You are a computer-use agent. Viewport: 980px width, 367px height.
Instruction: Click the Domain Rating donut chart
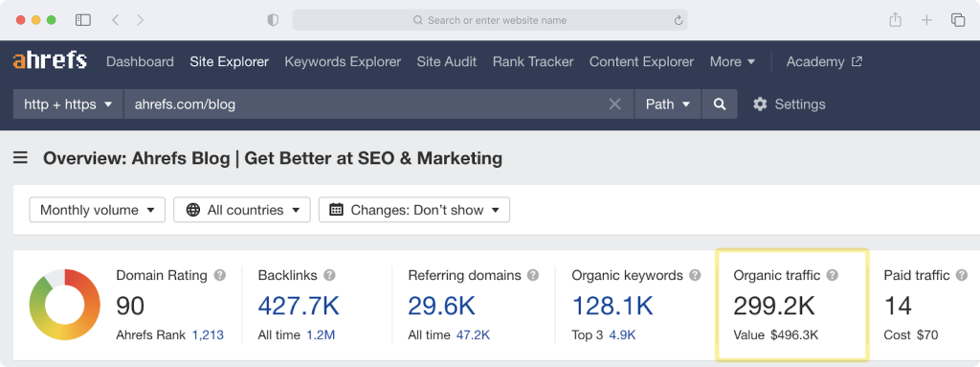coord(64,305)
